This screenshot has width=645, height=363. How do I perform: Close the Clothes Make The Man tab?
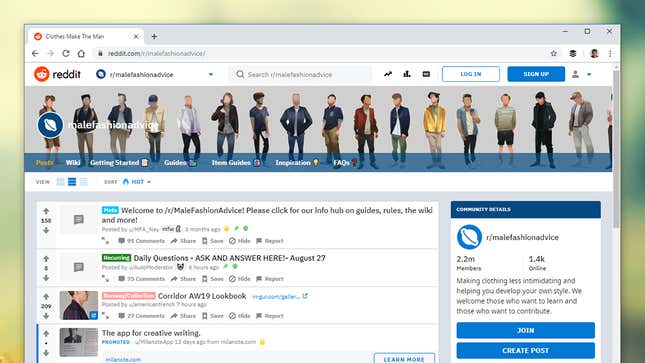pyautogui.click(x=136, y=36)
